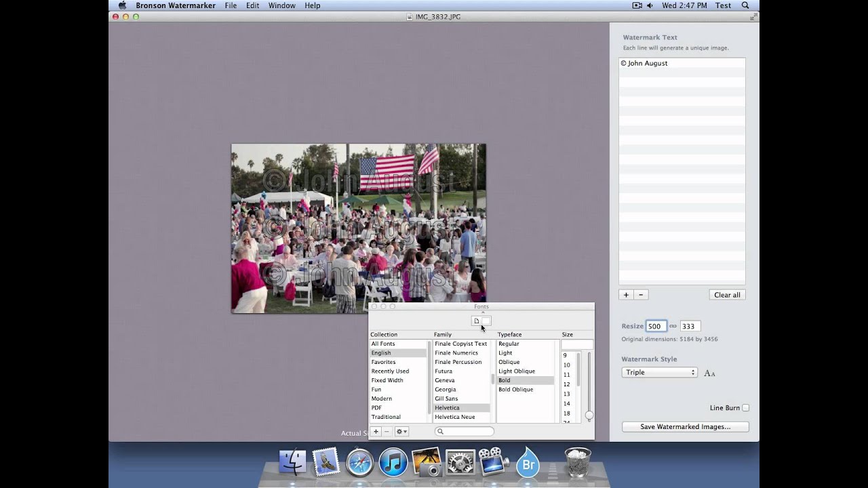Click the volume icon in menu bar
Screen dimensions: 868x488
click(650, 5)
